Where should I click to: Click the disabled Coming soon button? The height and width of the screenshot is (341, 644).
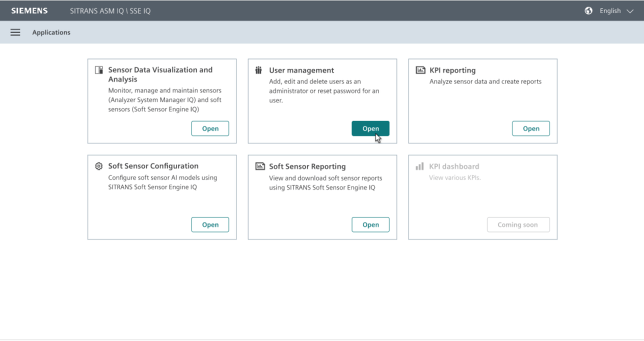[x=518, y=224]
